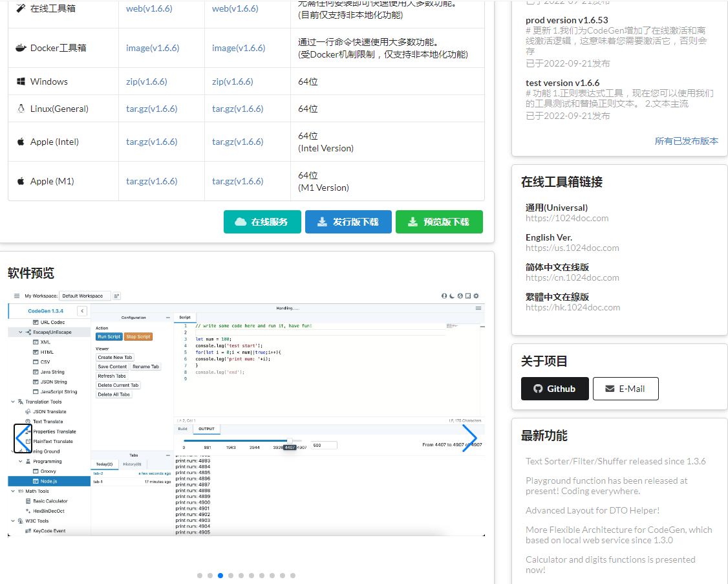The width and height of the screenshot is (728, 584).
Task: Select the active blue carousel dot
Action: (220, 576)
